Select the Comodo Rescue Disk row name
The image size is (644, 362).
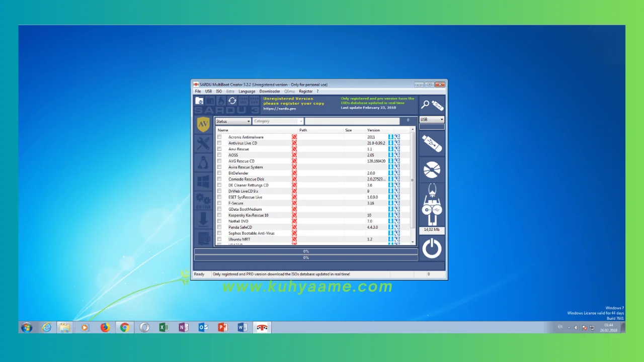[x=246, y=179]
